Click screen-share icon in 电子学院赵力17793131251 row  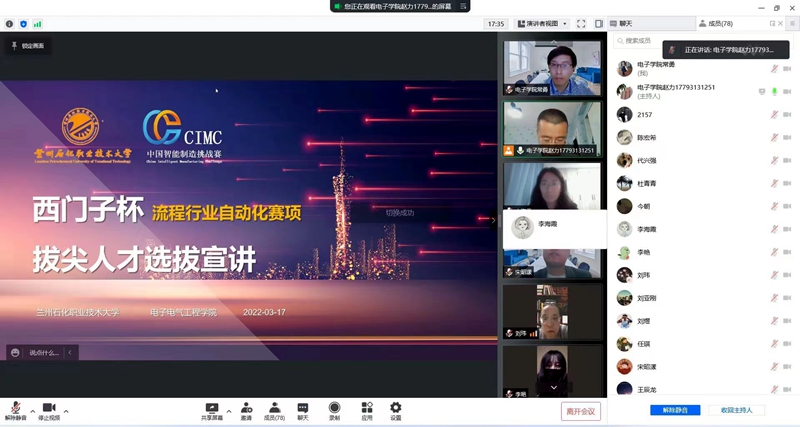click(762, 91)
